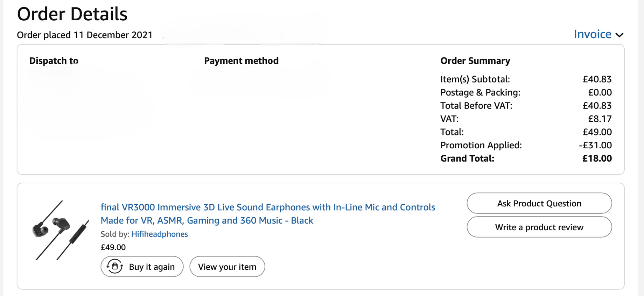Click the Order Summary heading
The width and height of the screenshot is (644, 296).
pyautogui.click(x=475, y=61)
